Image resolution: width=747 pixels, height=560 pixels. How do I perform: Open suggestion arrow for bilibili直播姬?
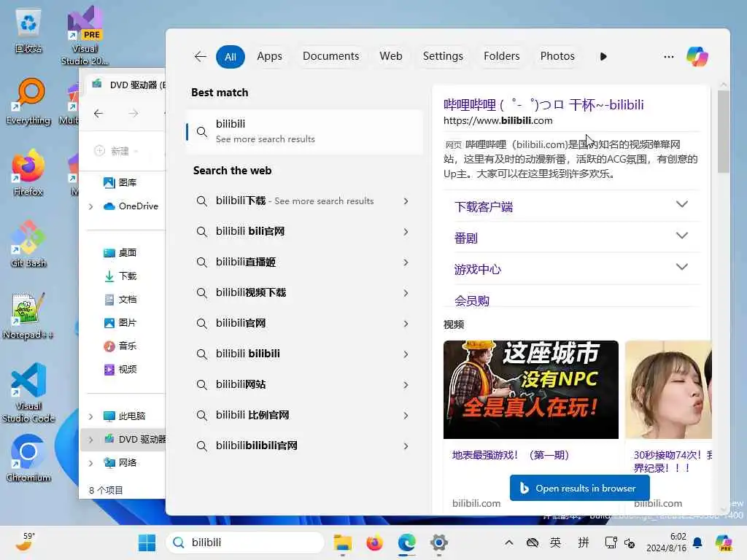406,262
